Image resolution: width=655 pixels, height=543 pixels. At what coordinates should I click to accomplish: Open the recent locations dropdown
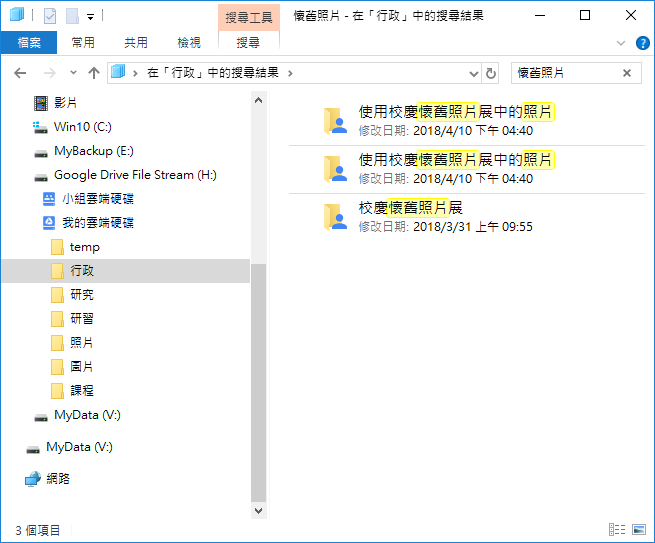point(73,73)
